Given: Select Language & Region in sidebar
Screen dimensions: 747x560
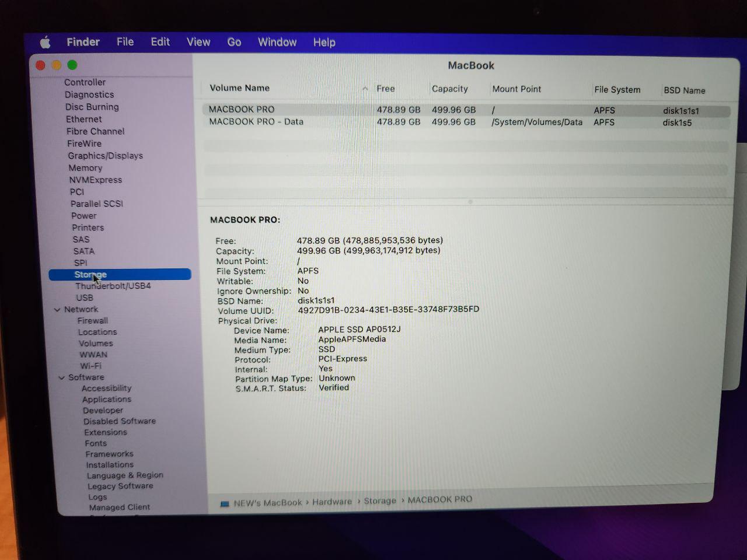Looking at the screenshot, I should point(125,475).
